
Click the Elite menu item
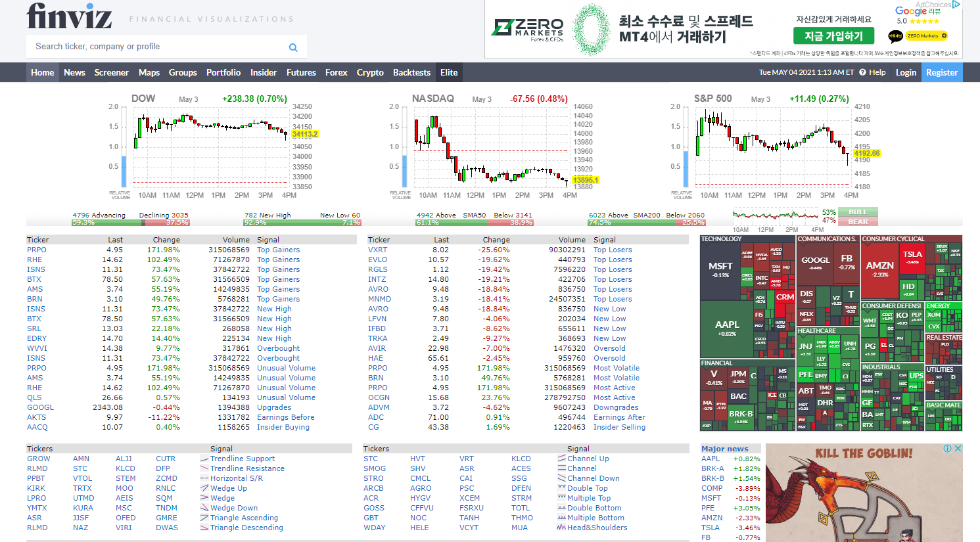click(449, 72)
